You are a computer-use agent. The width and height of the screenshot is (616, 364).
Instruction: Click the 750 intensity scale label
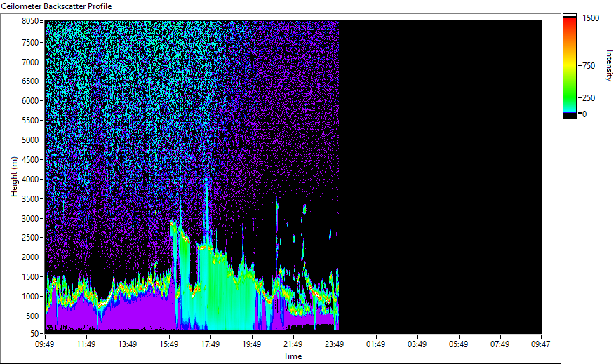pyautogui.click(x=589, y=66)
